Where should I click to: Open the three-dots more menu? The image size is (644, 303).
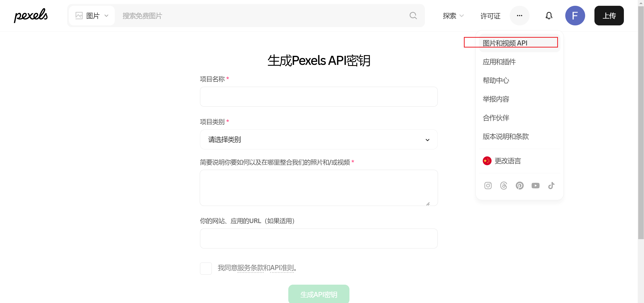pos(519,16)
